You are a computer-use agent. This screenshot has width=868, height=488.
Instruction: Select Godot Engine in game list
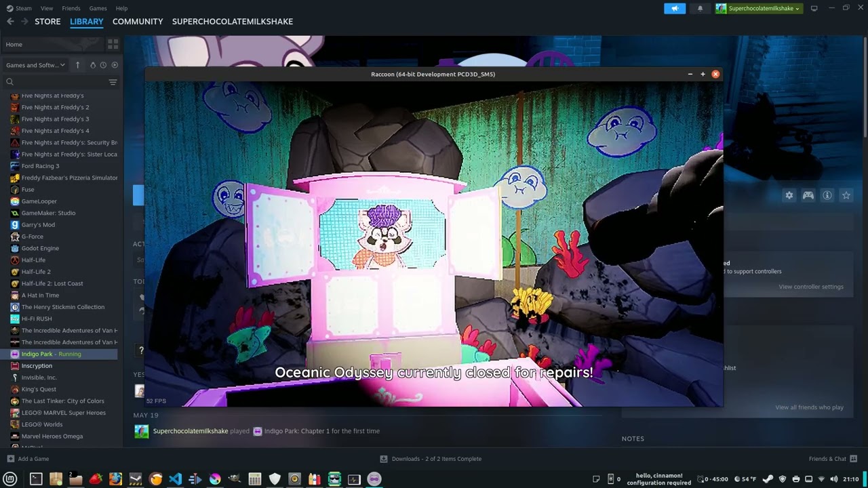[40, 248]
